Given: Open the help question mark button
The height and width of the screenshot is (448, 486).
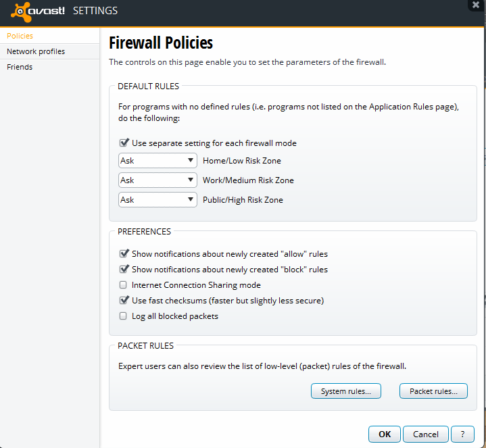Looking at the screenshot, I should point(462,434).
